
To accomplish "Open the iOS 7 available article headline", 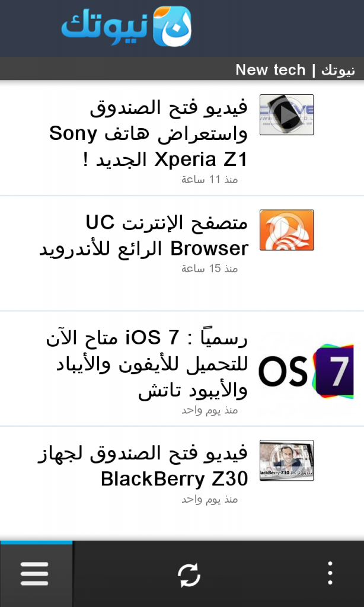I will (147, 365).
